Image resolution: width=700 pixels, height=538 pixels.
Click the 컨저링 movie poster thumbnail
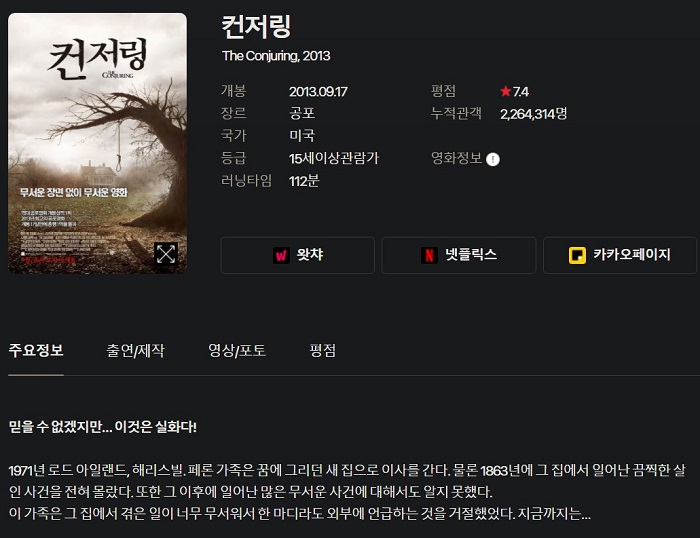coord(97,143)
